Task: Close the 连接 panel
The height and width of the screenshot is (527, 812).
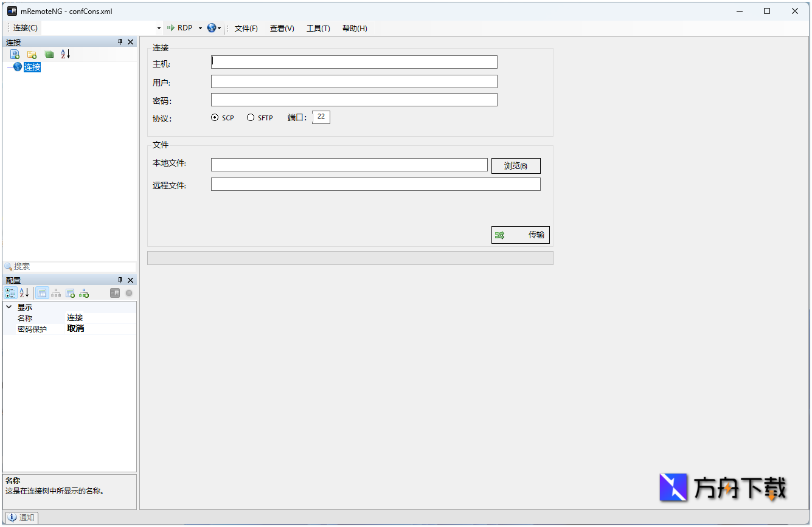Action: pos(130,42)
